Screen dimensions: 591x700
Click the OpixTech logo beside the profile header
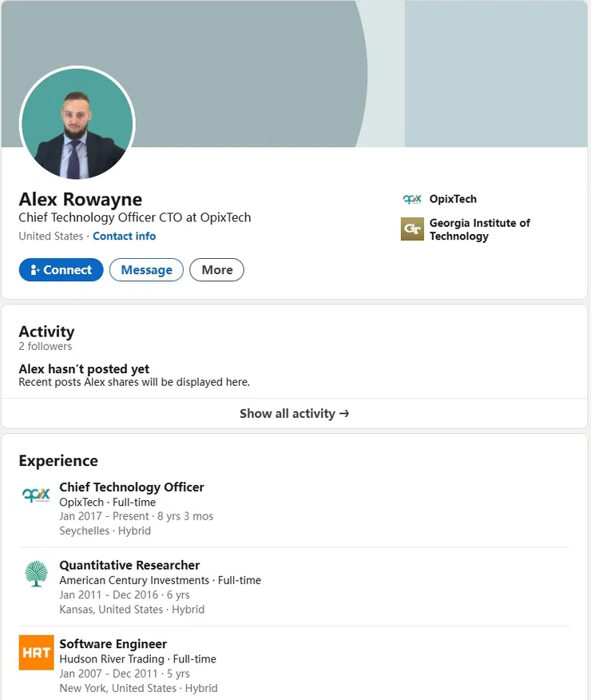click(412, 199)
